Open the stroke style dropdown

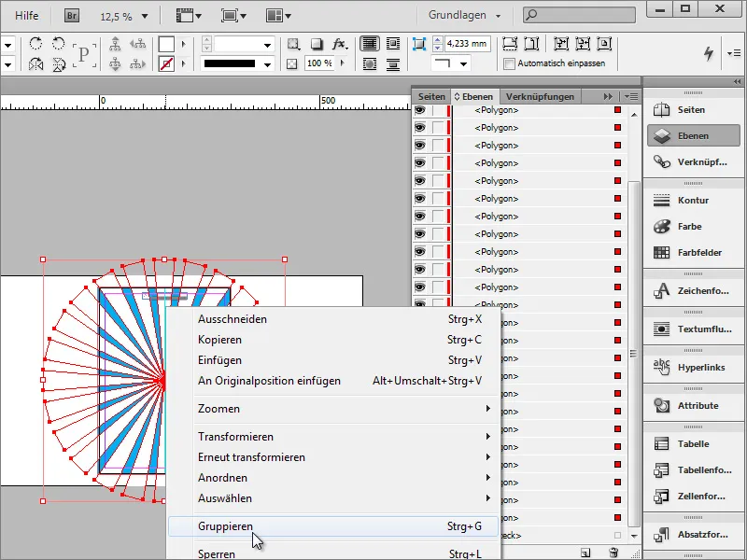point(268,63)
